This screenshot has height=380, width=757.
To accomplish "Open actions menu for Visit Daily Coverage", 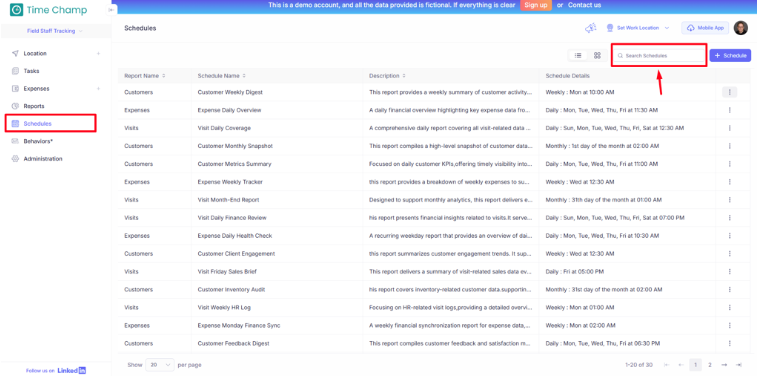I will tap(729, 128).
